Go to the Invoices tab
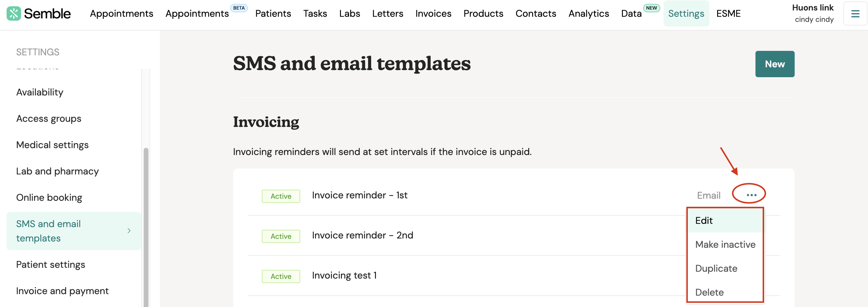 click(433, 13)
